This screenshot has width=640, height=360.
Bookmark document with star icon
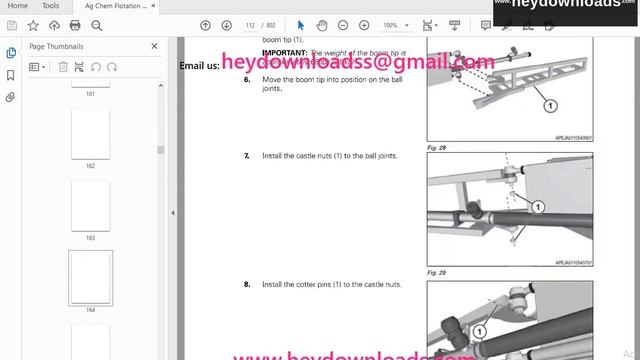click(33, 25)
